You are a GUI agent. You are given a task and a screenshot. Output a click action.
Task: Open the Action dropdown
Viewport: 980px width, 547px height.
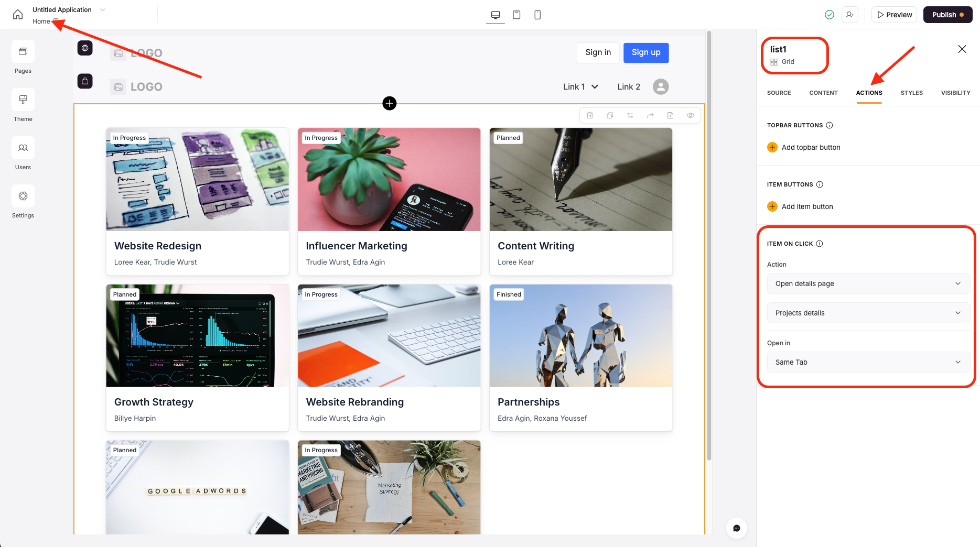(x=868, y=283)
